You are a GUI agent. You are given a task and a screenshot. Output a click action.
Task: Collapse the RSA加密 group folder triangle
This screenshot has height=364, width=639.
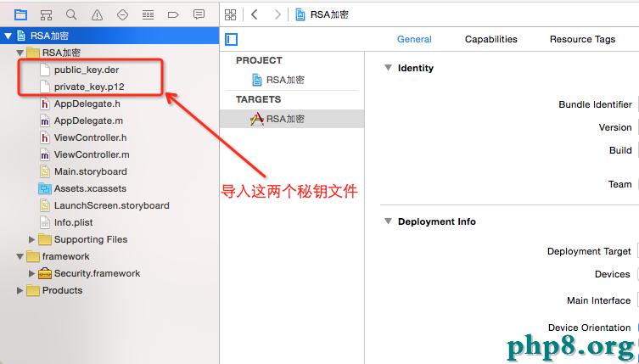click(x=20, y=53)
